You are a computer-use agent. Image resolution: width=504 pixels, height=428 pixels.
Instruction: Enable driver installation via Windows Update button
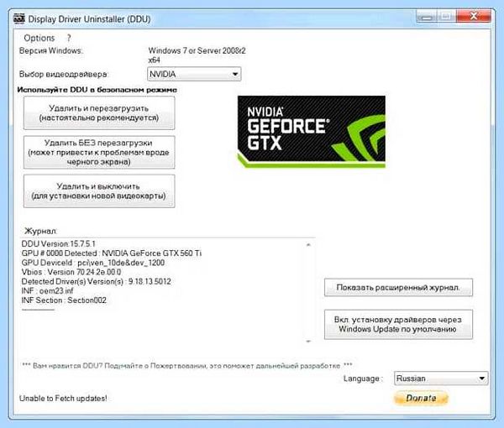point(398,324)
